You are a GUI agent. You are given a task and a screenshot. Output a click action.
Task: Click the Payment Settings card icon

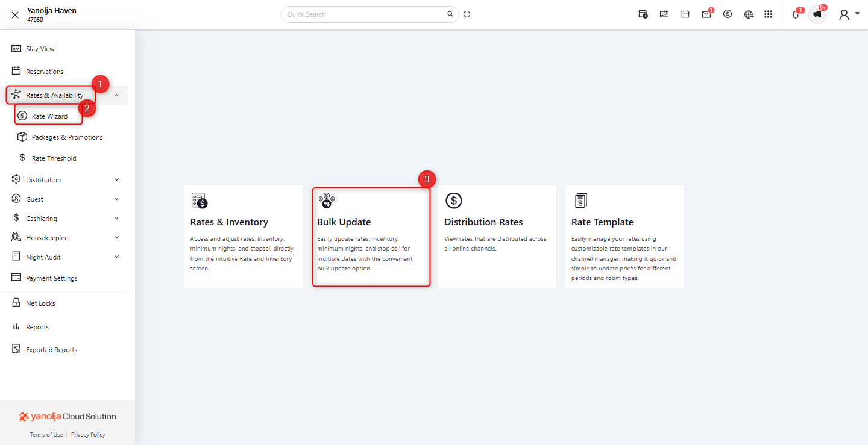pos(16,278)
